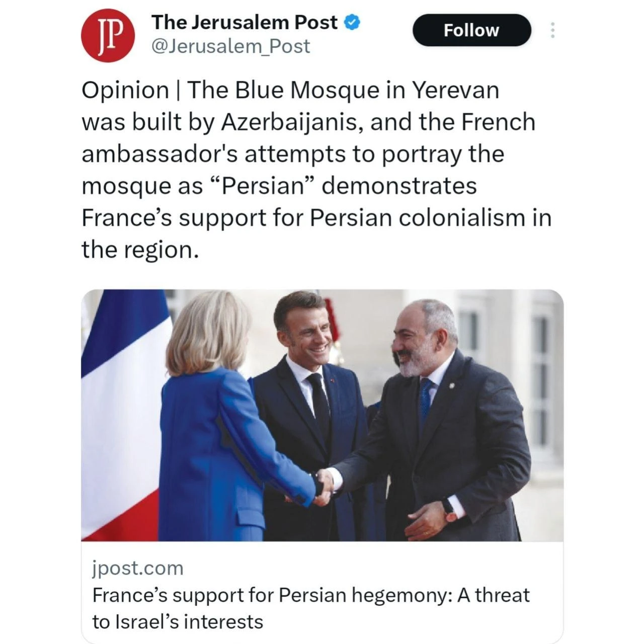Viewport: 644px width, 644px height.
Task: Click the wristwatch on the bearded man
Action: pos(449,509)
